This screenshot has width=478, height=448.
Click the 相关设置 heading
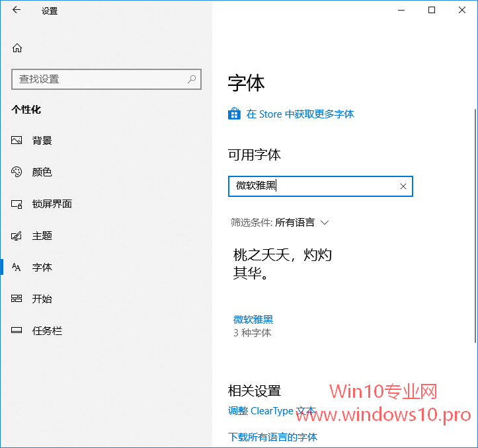[x=255, y=391]
